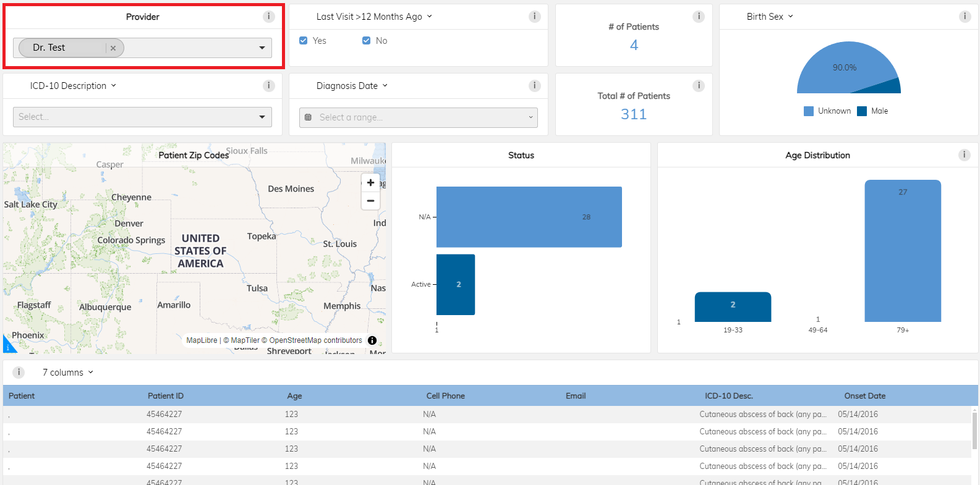Sort by ICD-10 Desc. column header
The image size is (980, 485).
tap(729, 396)
